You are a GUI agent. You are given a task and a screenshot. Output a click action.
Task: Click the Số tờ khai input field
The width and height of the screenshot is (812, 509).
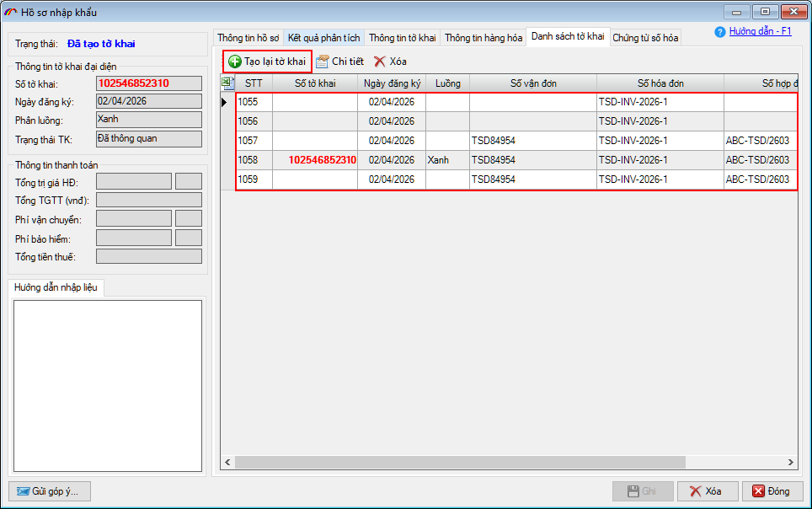pos(149,83)
